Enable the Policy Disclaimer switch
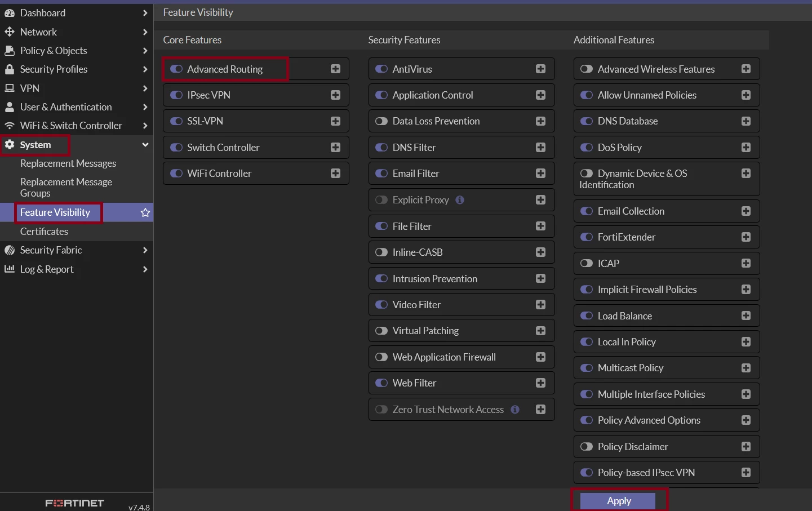Image resolution: width=812 pixels, height=511 pixels. [x=587, y=447]
